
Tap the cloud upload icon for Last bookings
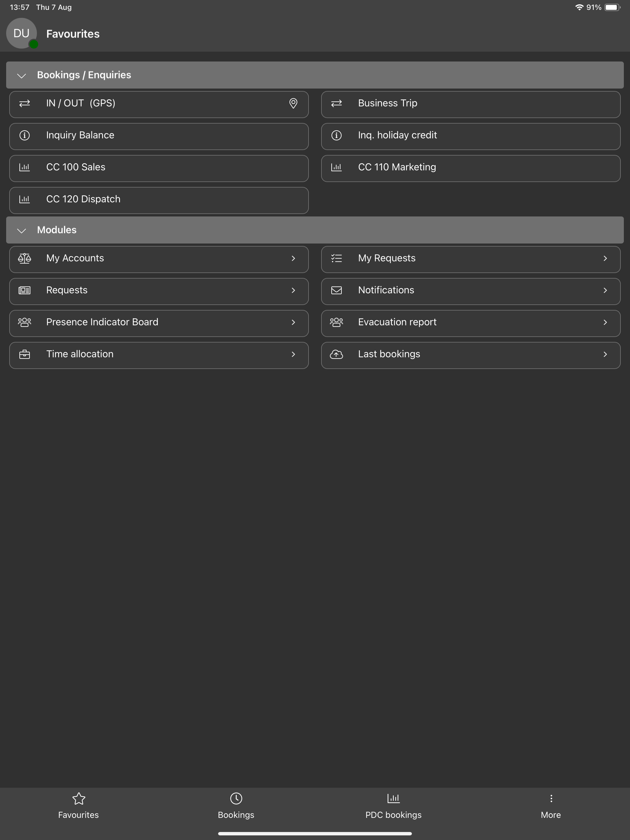pyautogui.click(x=336, y=354)
